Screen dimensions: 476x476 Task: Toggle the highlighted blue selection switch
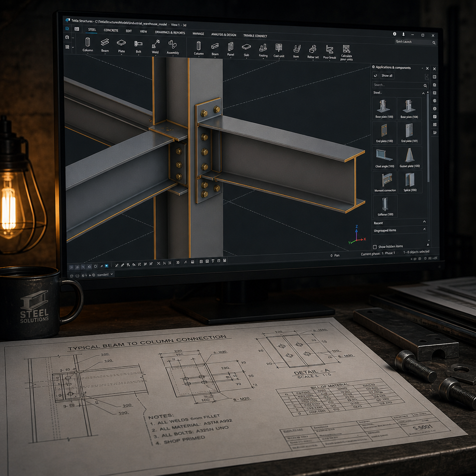click(x=106, y=266)
